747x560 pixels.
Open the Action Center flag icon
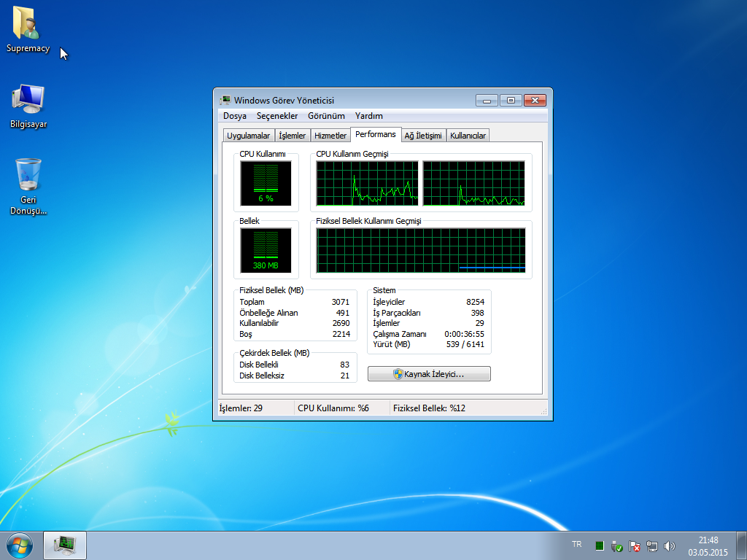pos(635,545)
